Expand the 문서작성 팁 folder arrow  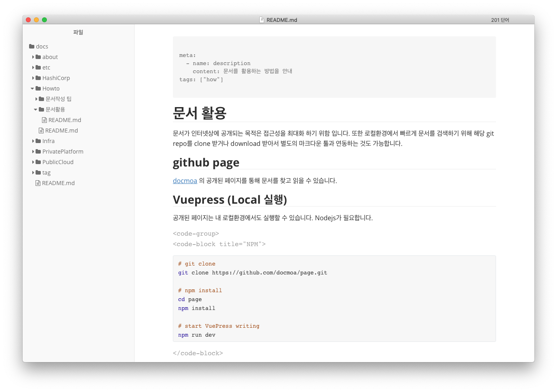[x=36, y=99]
